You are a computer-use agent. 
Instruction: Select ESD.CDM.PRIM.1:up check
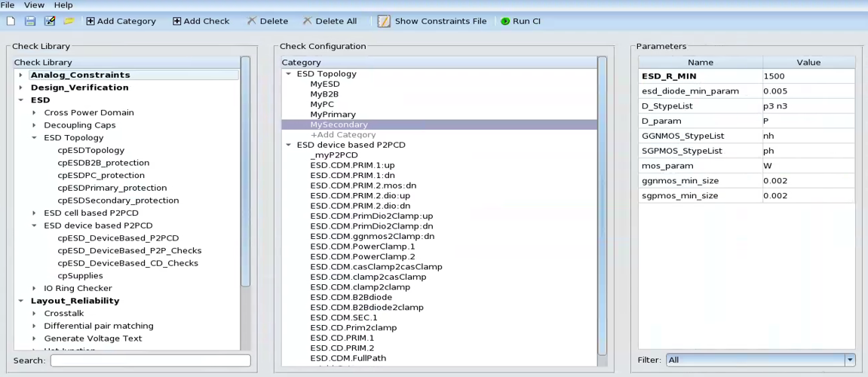[x=353, y=165]
